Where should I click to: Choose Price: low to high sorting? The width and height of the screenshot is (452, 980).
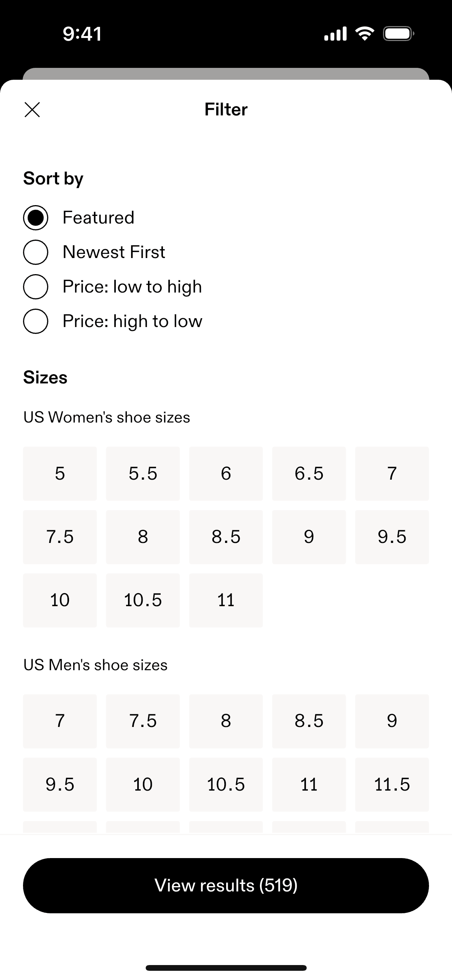(36, 287)
